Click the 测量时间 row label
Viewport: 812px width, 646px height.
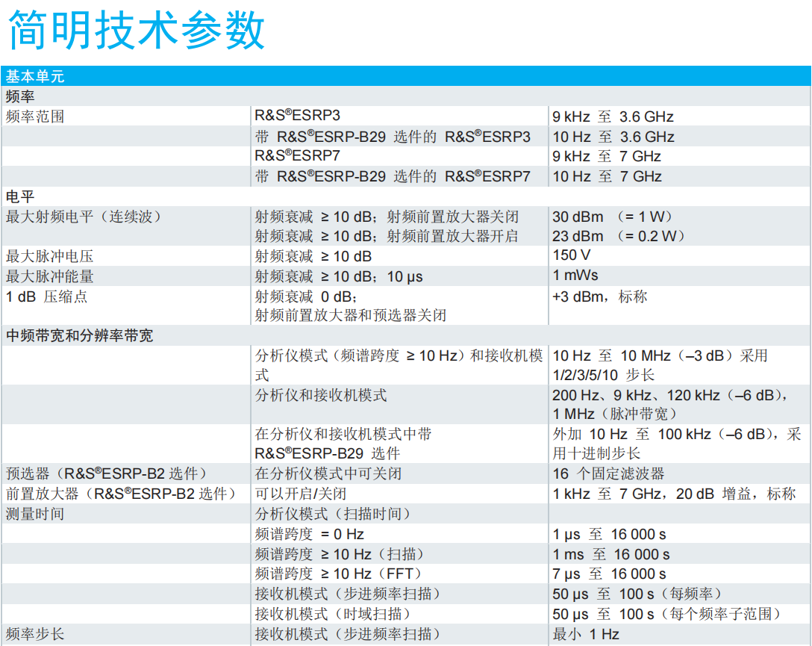(x=35, y=515)
